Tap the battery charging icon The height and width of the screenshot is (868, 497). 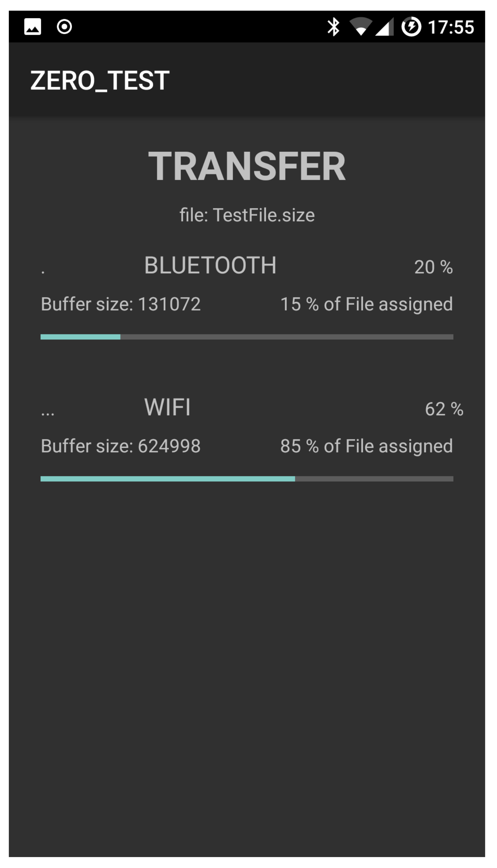point(411,27)
